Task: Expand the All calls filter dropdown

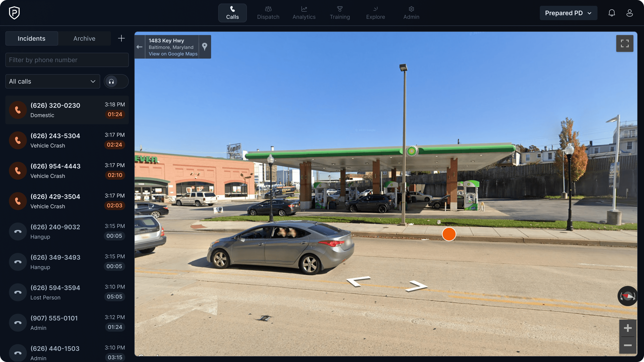Action: pos(53,81)
